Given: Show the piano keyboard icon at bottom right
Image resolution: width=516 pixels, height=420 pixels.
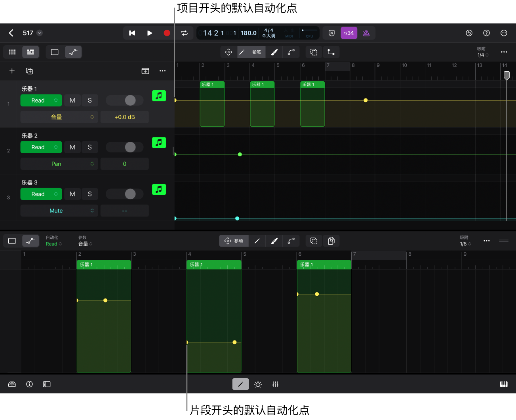Looking at the screenshot, I should click(x=504, y=384).
